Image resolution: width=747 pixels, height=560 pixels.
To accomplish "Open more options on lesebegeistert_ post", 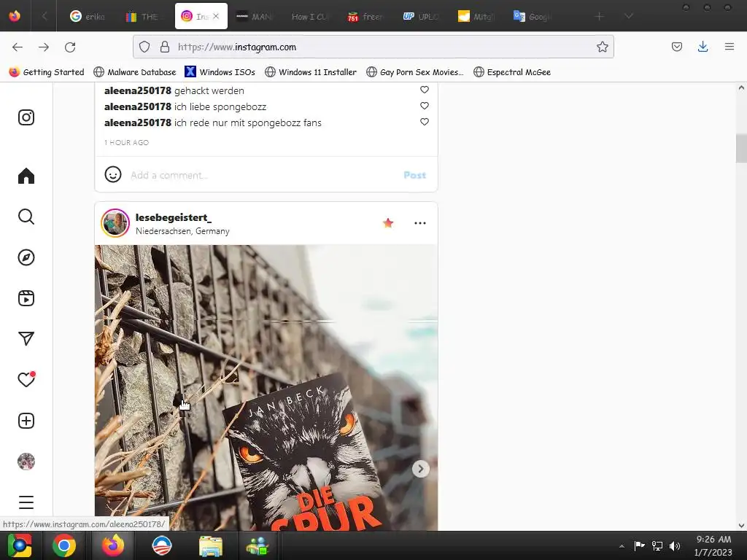I will (420, 223).
